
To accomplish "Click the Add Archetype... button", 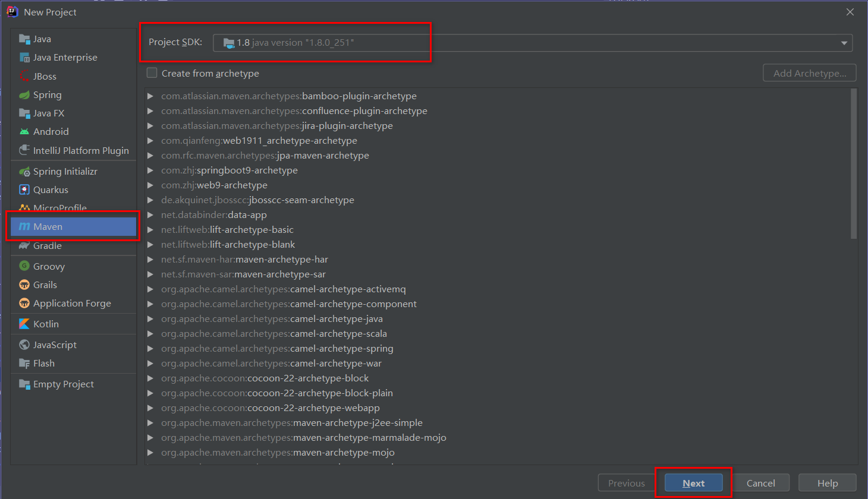I will pyautogui.click(x=810, y=73).
